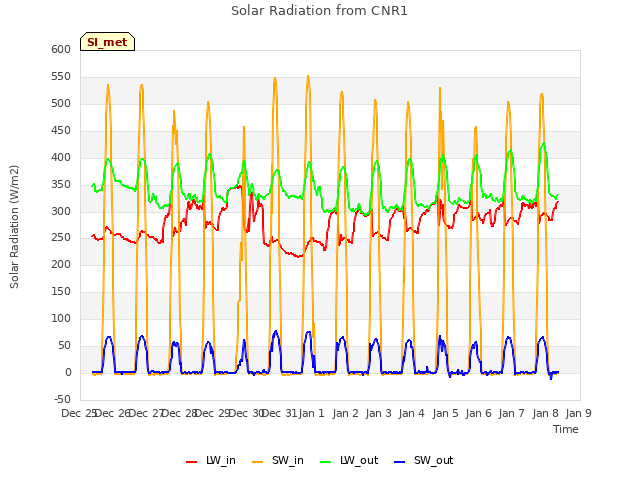Click the SI_met label tag
Image resolution: width=640 pixels, height=480 pixels.
[x=107, y=42]
